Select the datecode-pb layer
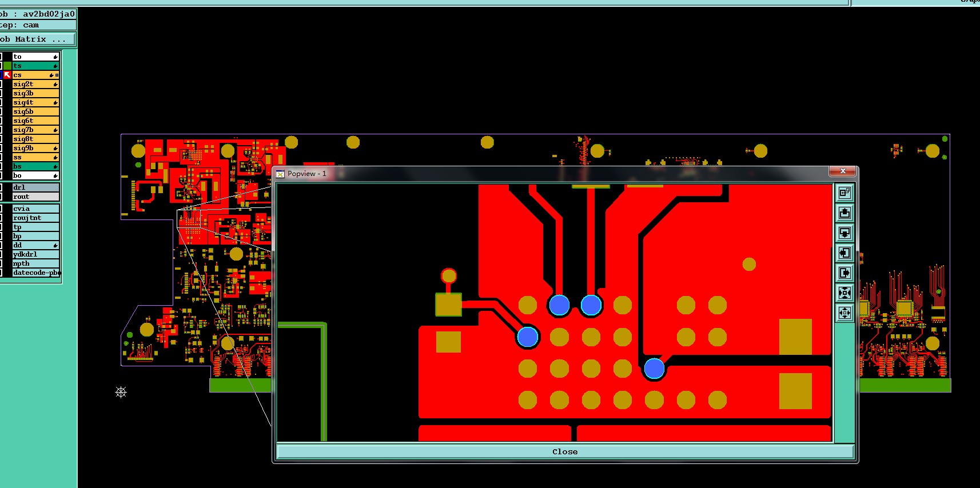Screen dimensions: 980x488 35,273
